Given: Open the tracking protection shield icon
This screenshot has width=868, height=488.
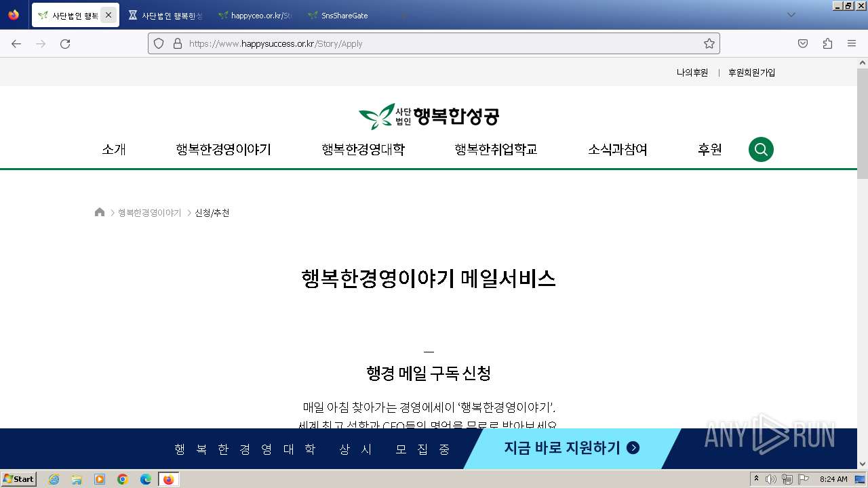Looking at the screenshot, I should pyautogui.click(x=159, y=43).
